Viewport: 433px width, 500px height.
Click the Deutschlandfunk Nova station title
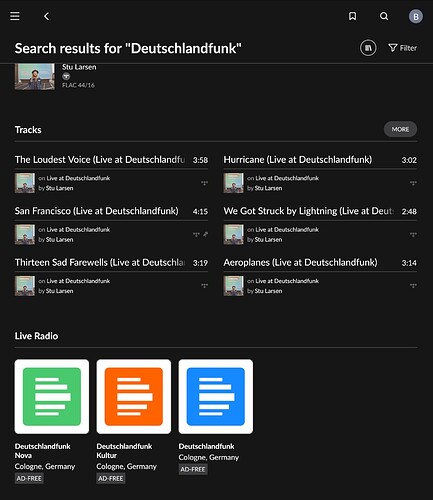[43, 451]
